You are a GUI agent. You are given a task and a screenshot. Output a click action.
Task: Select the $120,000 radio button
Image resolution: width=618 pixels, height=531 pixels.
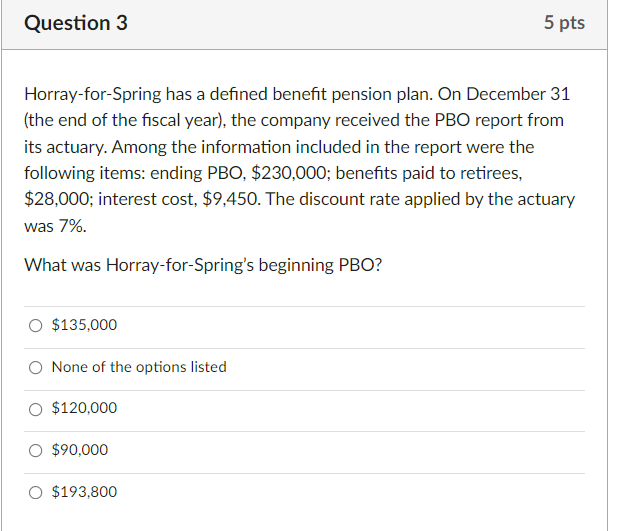click(x=36, y=408)
